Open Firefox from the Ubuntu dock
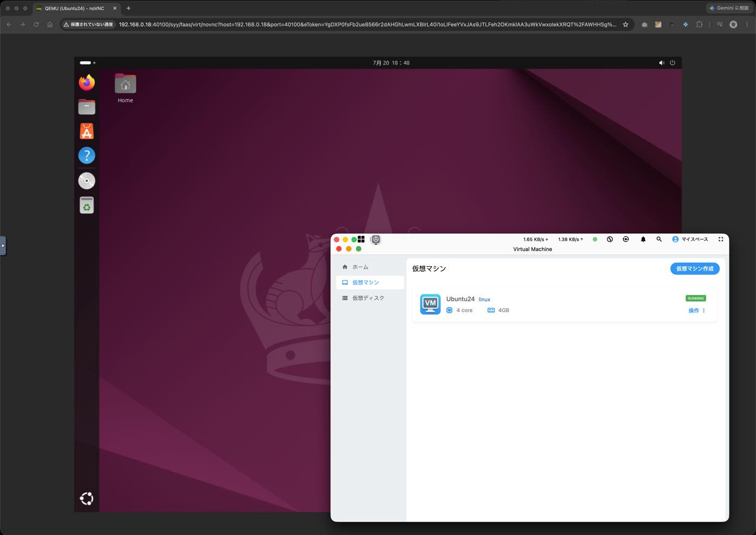 [x=86, y=83]
